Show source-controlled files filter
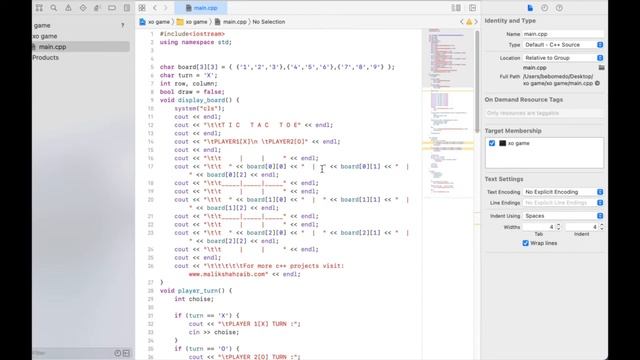 (126, 353)
